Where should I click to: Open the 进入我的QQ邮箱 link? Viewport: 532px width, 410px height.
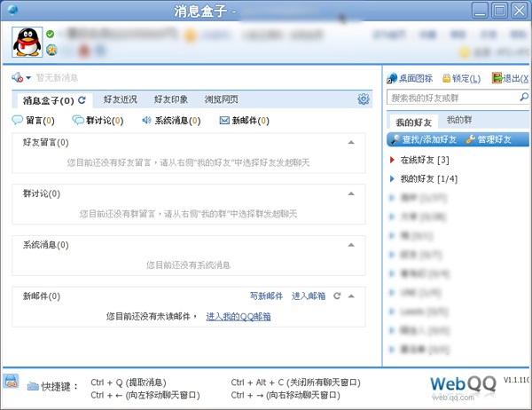tap(239, 316)
